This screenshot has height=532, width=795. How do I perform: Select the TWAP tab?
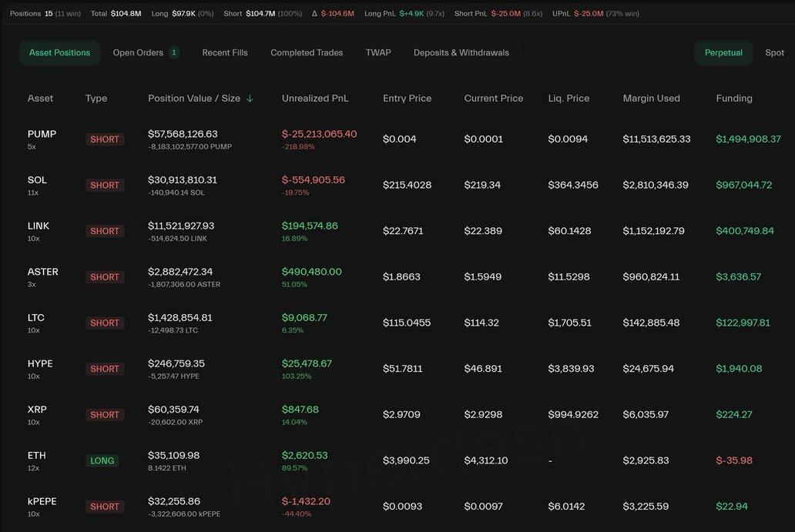[378, 52]
